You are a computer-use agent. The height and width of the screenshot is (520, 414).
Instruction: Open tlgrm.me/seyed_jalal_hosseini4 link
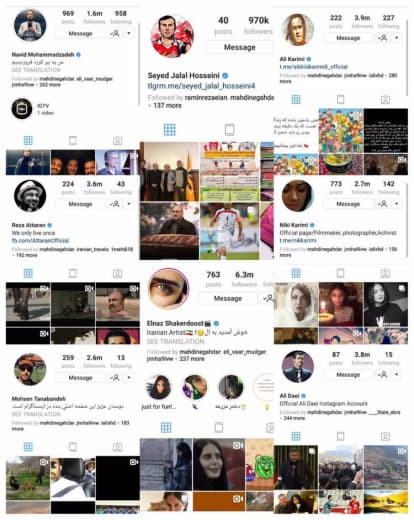201,86
